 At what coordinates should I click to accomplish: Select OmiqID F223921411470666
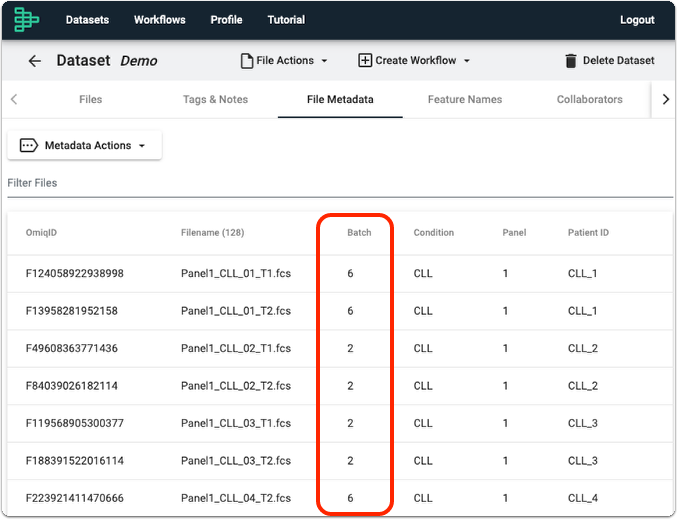click(75, 498)
